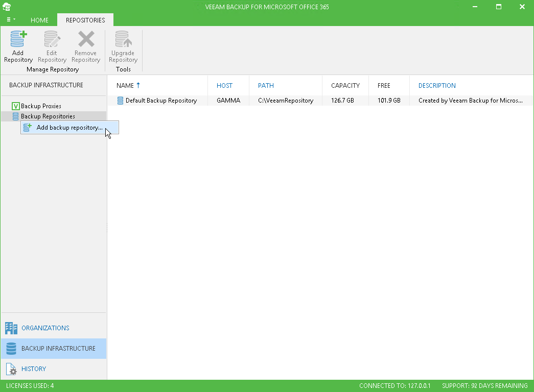Minimize the Veeam window
534x392 pixels.
click(475, 7)
